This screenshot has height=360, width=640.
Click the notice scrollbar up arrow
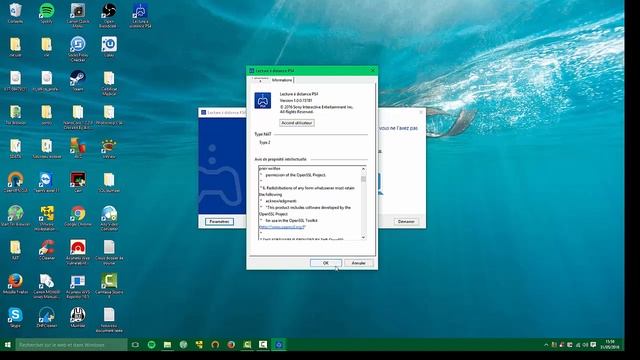pos(363,169)
